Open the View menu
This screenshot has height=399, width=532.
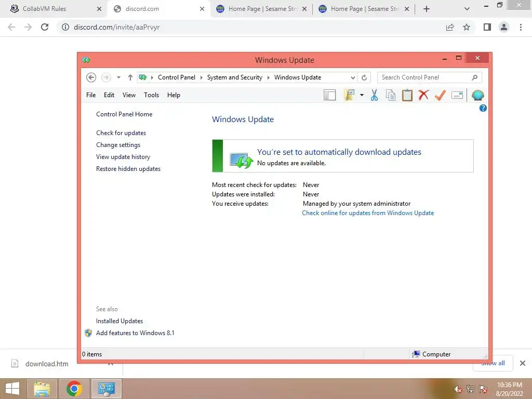[x=129, y=95]
